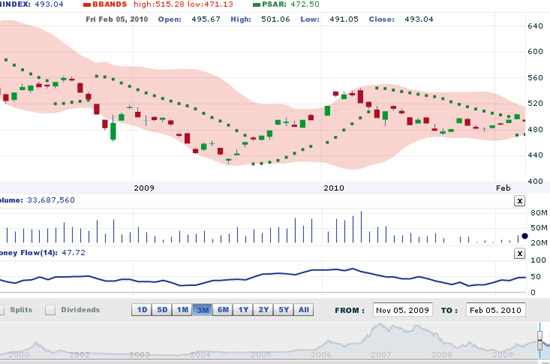The image size is (550, 364).
Task: Click the Feb label on chart axis
Action: tap(503, 188)
